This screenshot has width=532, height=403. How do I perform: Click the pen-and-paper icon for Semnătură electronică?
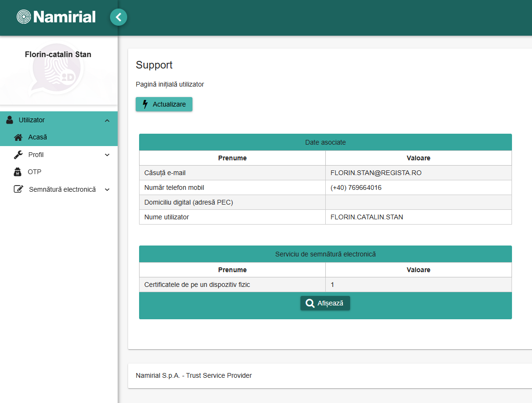[x=19, y=189]
